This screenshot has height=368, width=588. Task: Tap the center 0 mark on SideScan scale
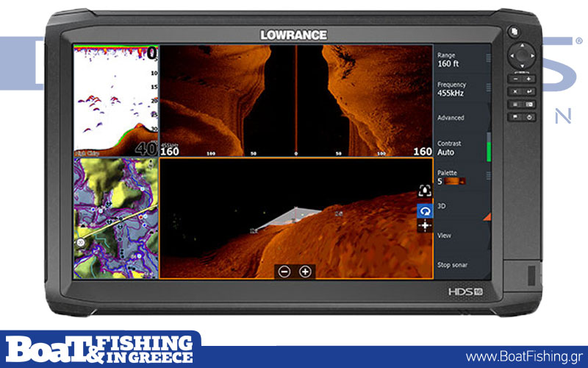(296, 154)
